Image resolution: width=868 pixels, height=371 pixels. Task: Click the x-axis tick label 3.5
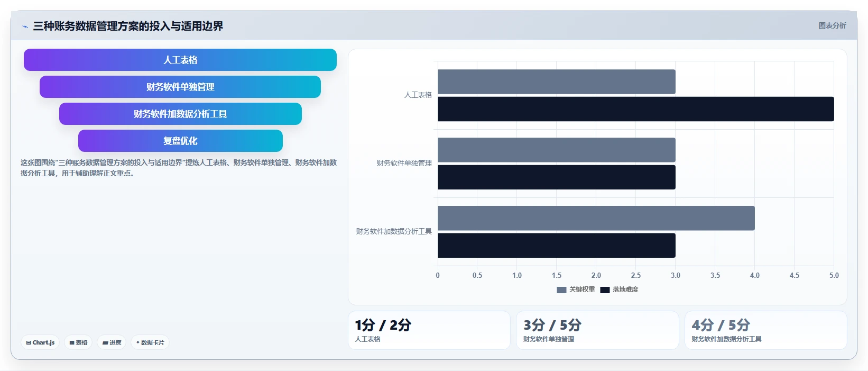click(715, 275)
